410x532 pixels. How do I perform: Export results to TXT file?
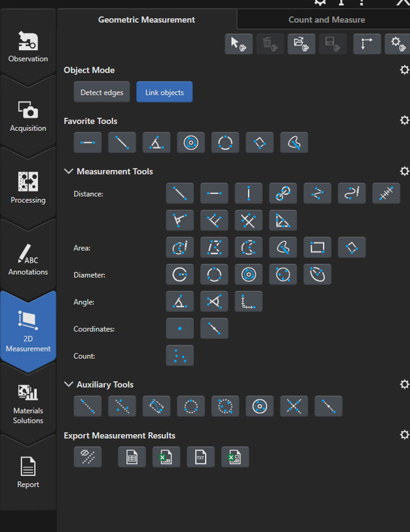click(200, 457)
